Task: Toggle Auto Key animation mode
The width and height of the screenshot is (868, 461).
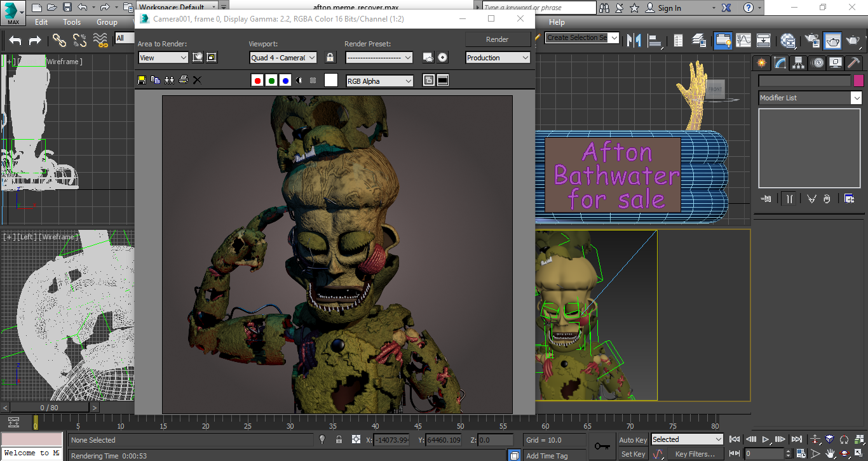Action: click(633, 440)
